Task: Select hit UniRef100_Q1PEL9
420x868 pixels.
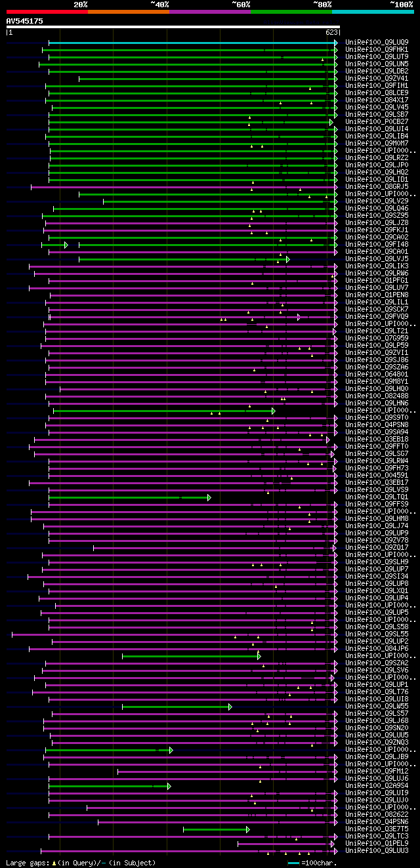Action: click(x=377, y=844)
